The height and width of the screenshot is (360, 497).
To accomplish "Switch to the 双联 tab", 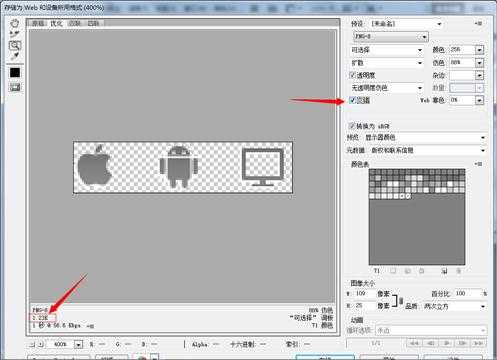I will click(x=75, y=23).
